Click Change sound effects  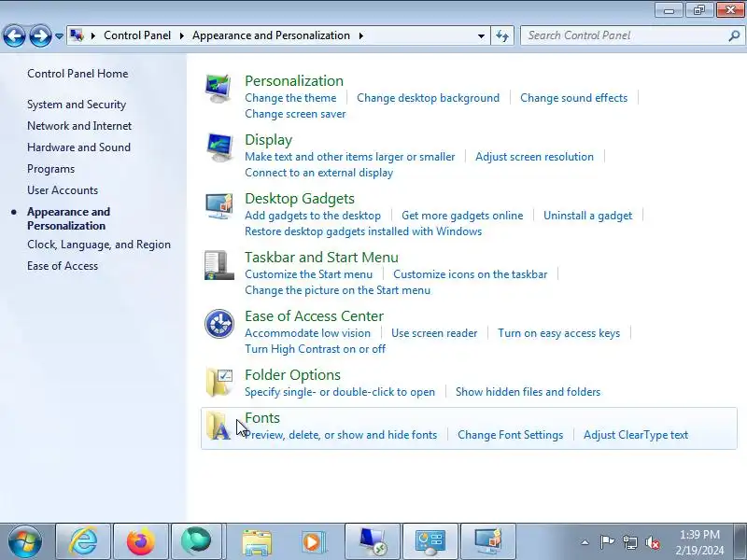point(574,98)
